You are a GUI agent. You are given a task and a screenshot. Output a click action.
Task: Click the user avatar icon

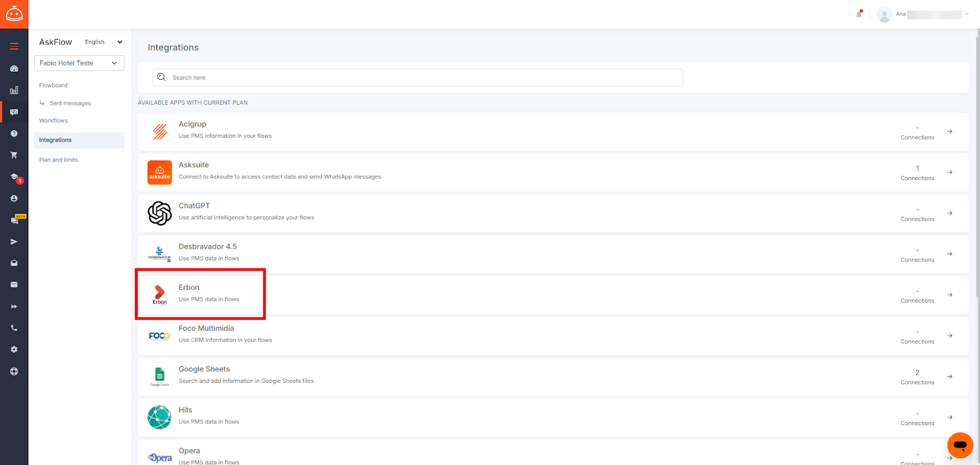(884, 14)
